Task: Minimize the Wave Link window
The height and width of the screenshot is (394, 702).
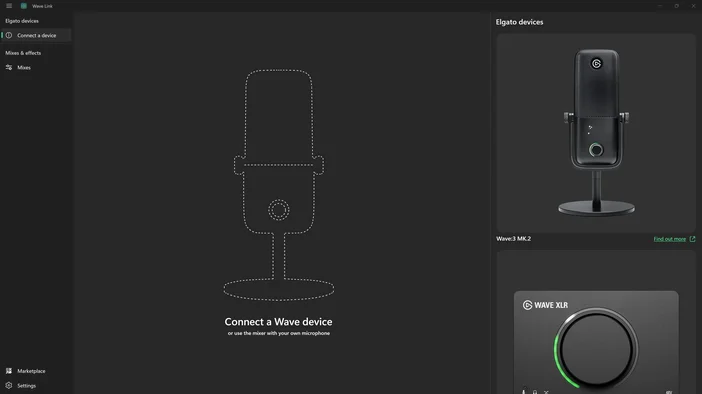Action: 660,6
